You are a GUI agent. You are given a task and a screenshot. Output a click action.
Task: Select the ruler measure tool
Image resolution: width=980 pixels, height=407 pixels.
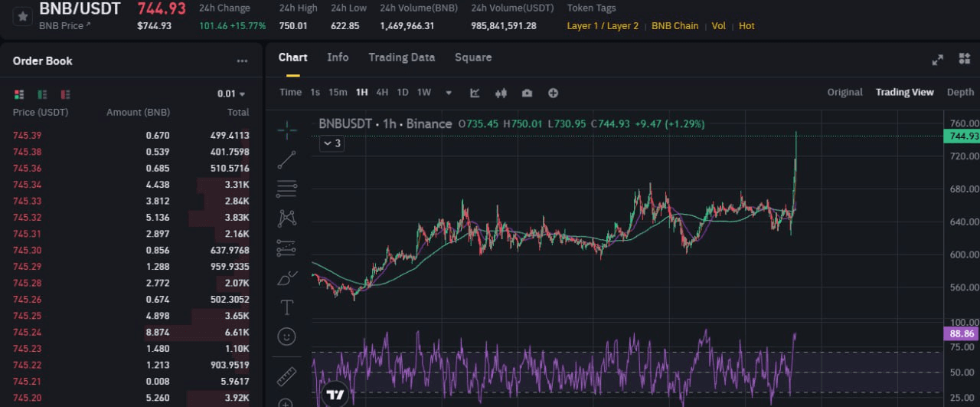click(x=287, y=376)
